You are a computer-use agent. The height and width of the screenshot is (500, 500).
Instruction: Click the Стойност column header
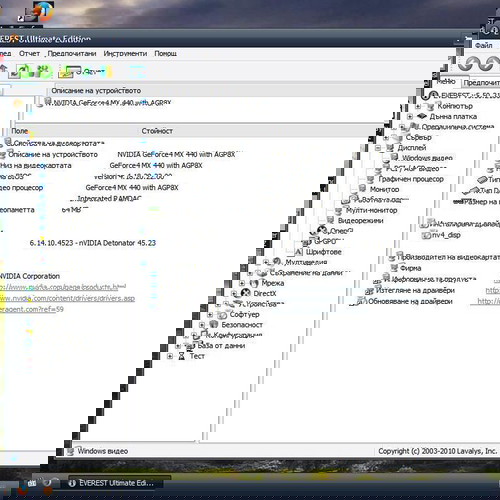[x=157, y=131]
